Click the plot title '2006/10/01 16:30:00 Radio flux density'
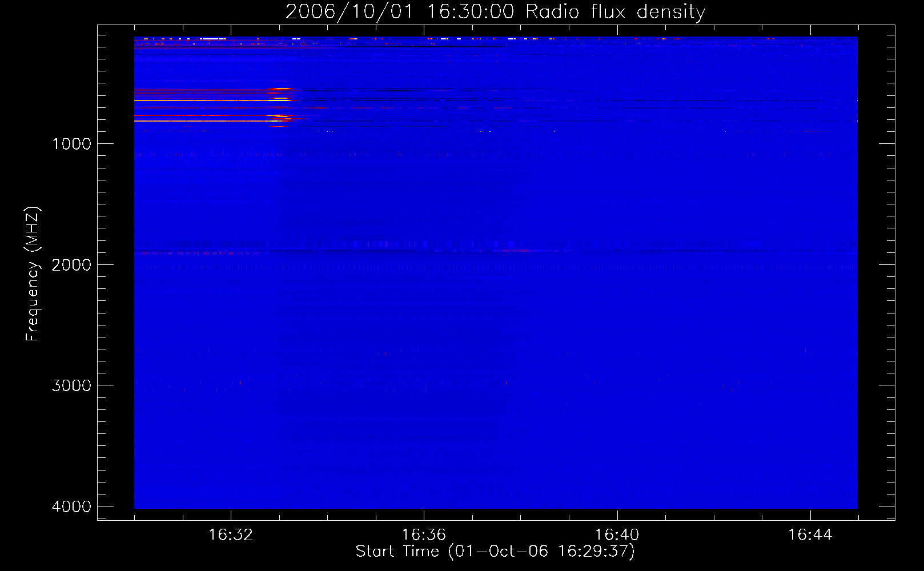The height and width of the screenshot is (571, 924). (495, 12)
